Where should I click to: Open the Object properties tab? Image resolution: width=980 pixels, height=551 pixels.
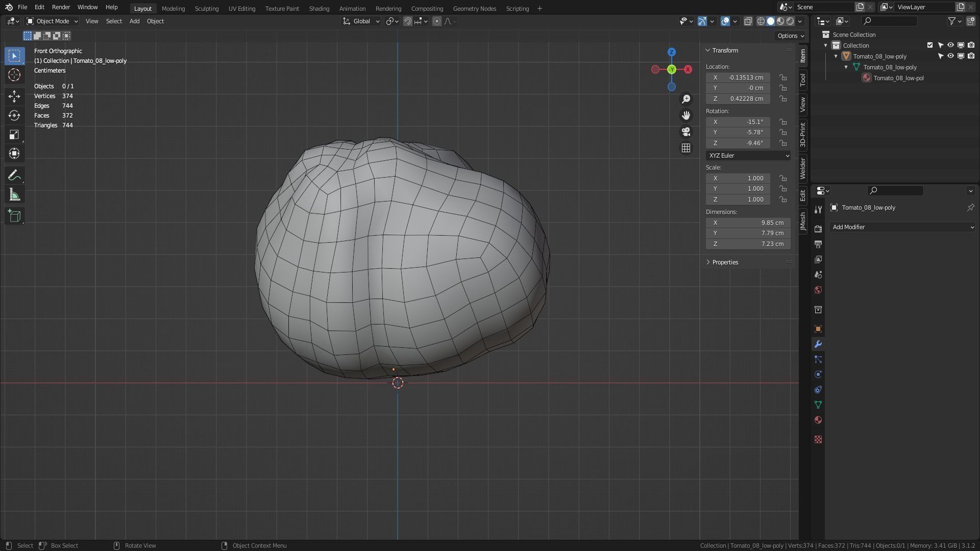click(818, 329)
